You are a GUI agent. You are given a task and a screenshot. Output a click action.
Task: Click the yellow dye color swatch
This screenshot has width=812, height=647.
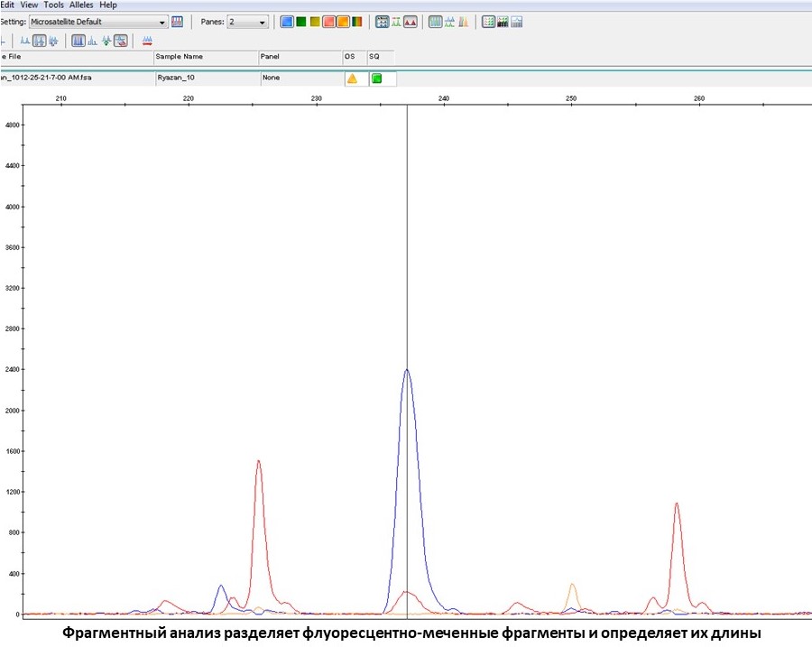(315, 22)
